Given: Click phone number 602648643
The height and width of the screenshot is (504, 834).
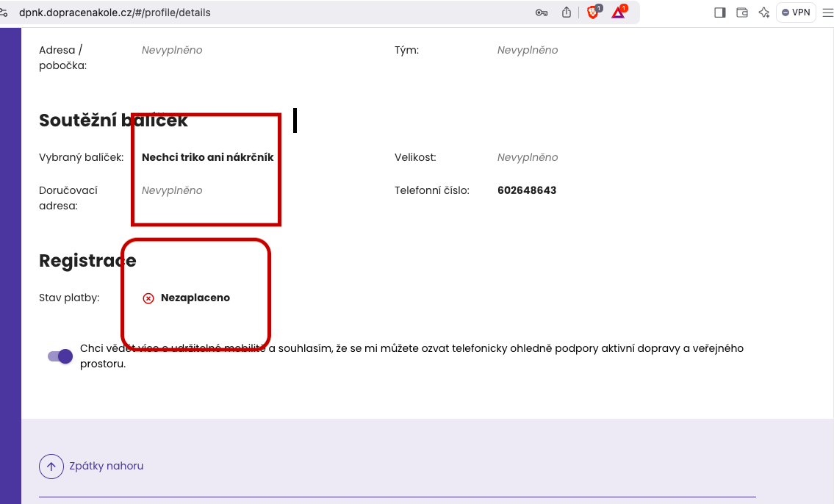Looking at the screenshot, I should [x=526, y=190].
